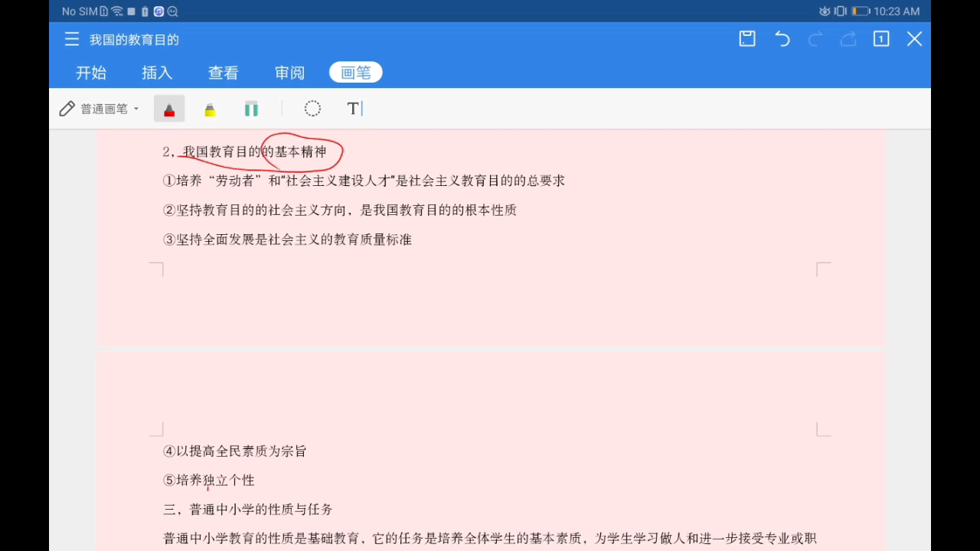Select the text insertion tool

(353, 109)
